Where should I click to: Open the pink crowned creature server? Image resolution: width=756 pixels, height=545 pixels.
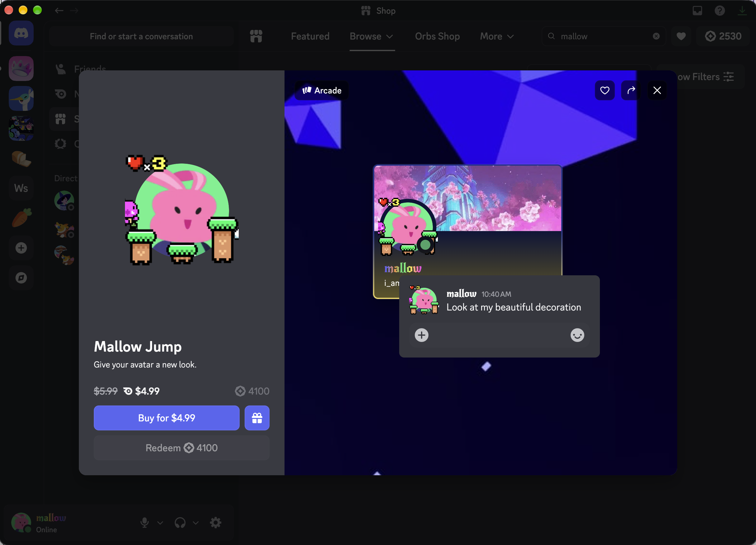click(x=21, y=68)
